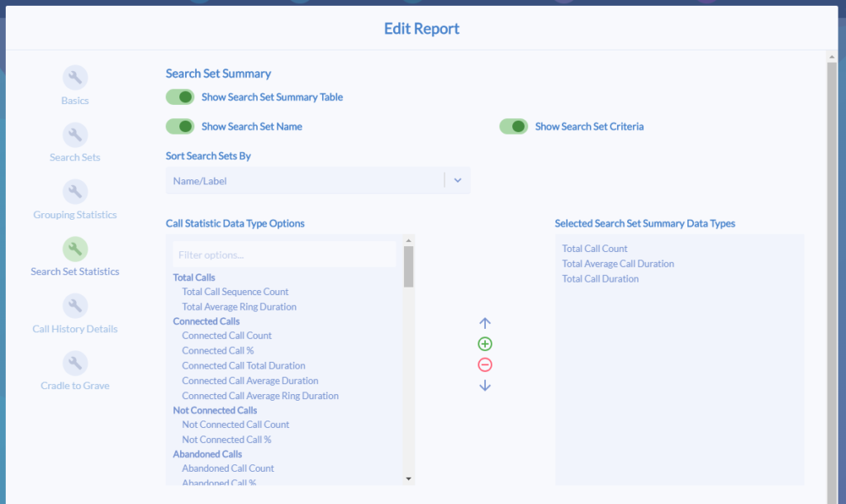
Task: Select Not Connected Call Count option
Action: click(235, 425)
